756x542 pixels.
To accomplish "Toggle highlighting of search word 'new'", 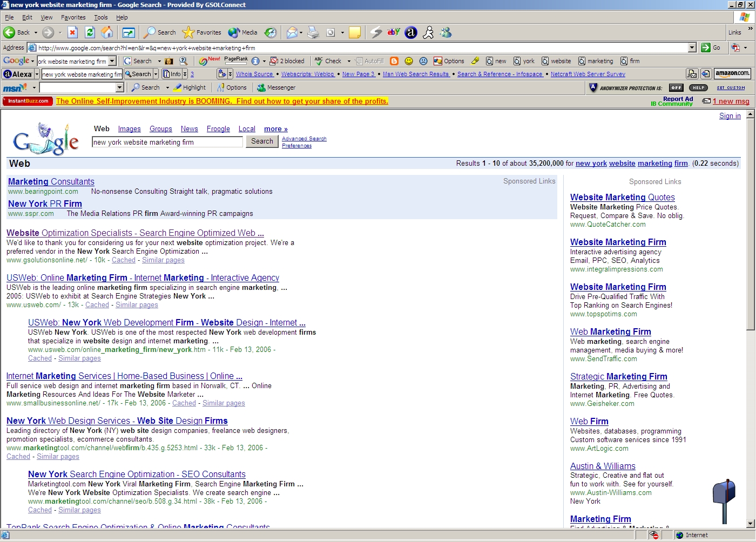I will (x=496, y=61).
